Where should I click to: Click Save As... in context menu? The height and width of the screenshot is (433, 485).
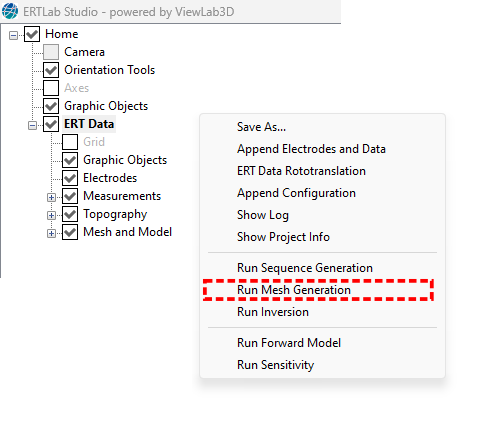tap(261, 127)
